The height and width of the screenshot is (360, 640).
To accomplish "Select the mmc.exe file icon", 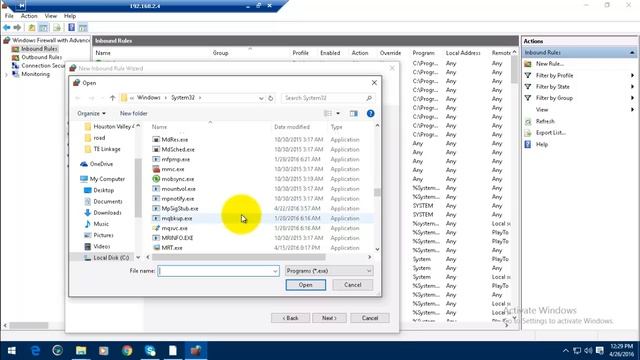I will coord(156,169).
